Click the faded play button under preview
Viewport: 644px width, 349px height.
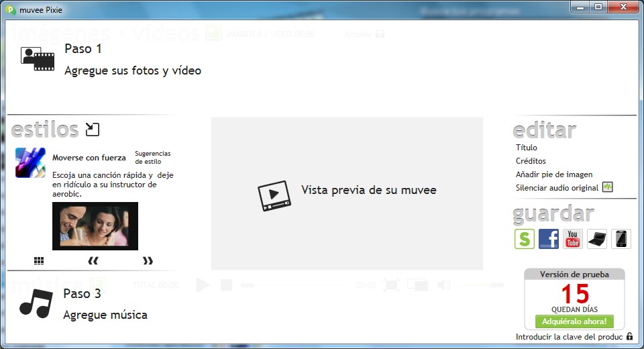click(x=202, y=285)
